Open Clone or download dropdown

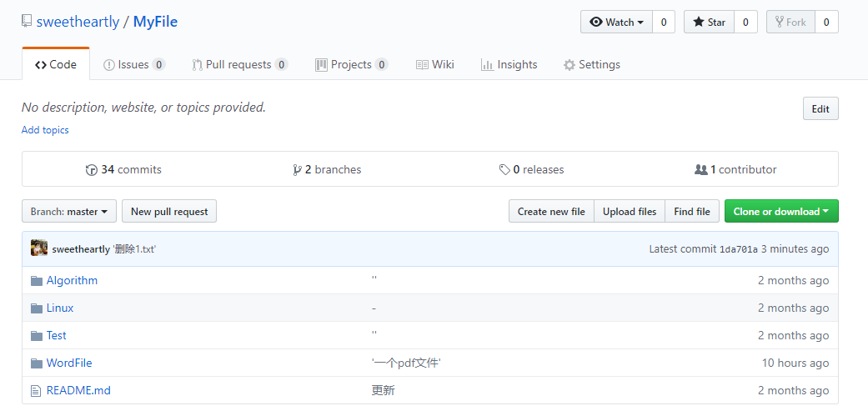780,212
